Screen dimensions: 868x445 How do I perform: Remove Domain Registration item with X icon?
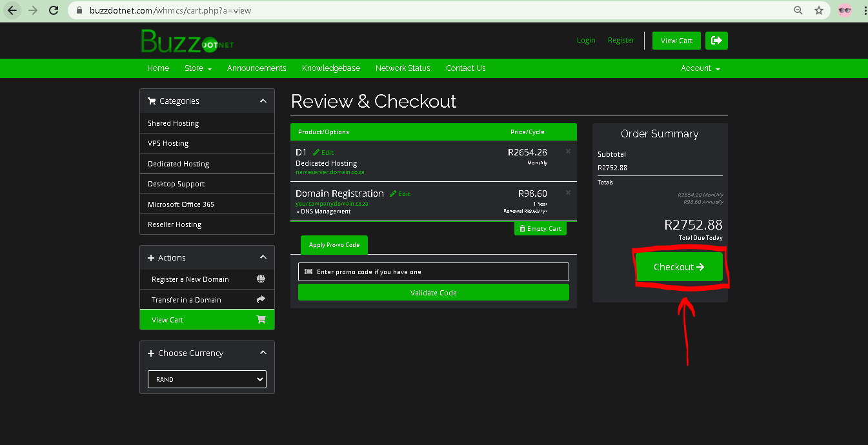click(x=568, y=193)
